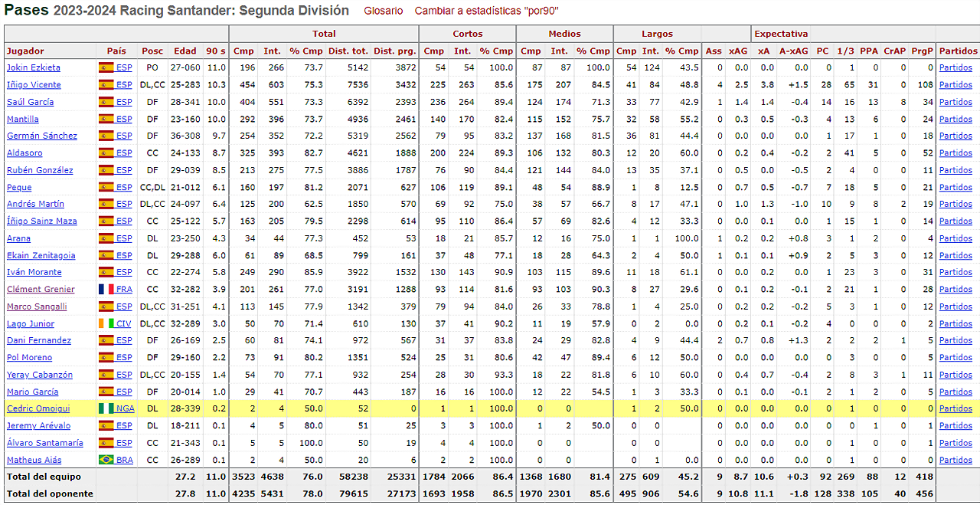This screenshot has width=980, height=505.
Task: Sort by A-xAG column header
Action: [x=792, y=51]
